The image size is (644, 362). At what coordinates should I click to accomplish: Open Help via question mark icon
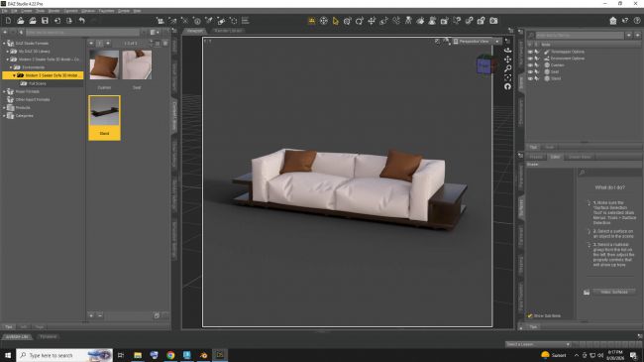[637, 21]
